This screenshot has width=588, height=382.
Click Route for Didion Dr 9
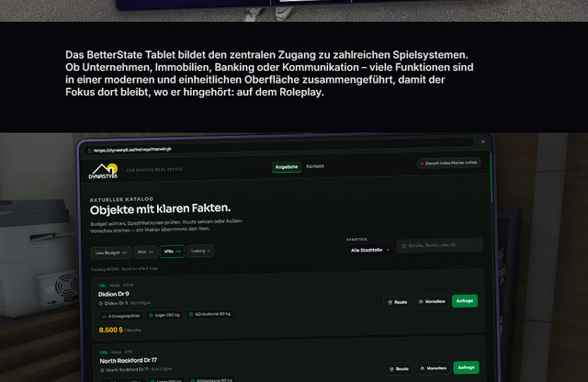click(398, 302)
